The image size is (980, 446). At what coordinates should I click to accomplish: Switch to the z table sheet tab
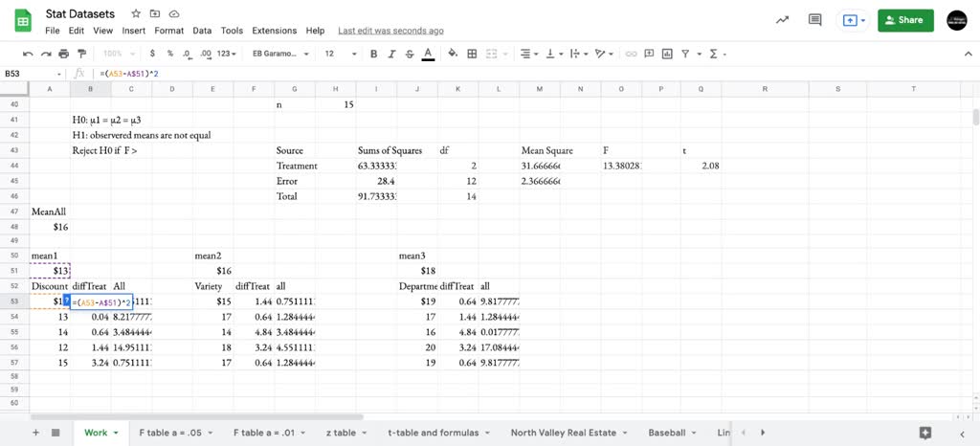[341, 433]
